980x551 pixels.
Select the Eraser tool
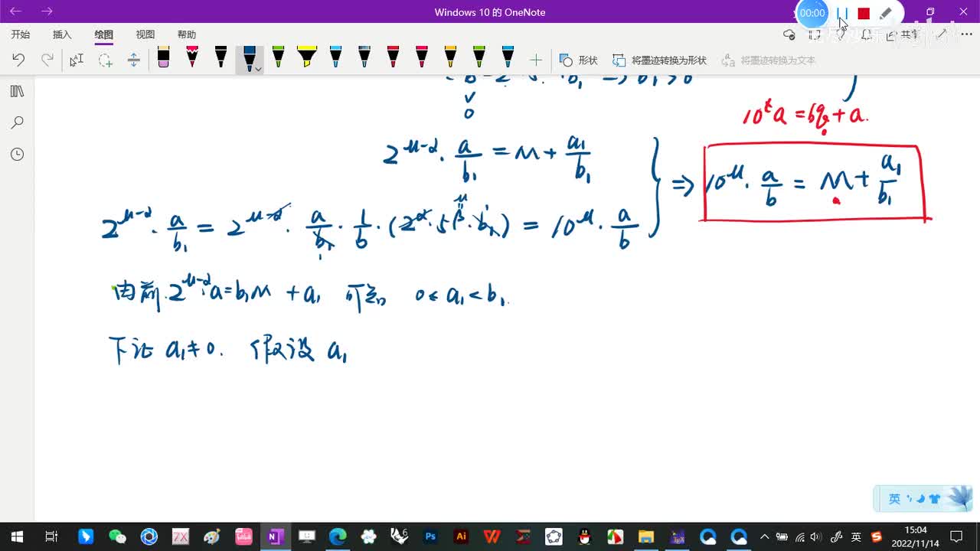click(x=163, y=57)
